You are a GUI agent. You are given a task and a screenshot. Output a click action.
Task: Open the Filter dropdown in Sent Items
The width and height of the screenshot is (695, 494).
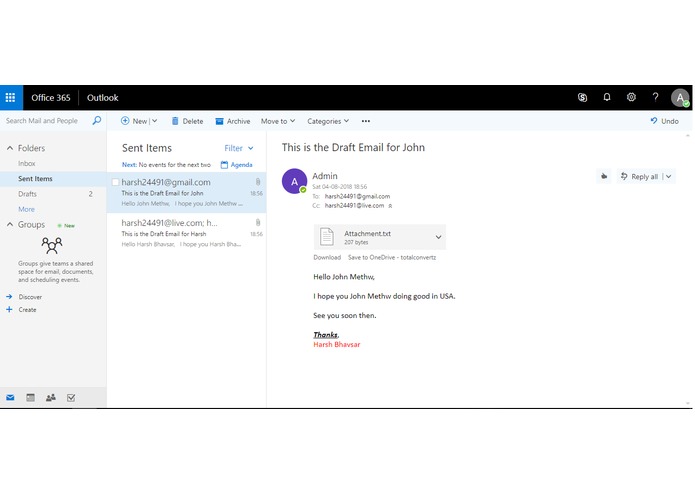click(x=239, y=148)
